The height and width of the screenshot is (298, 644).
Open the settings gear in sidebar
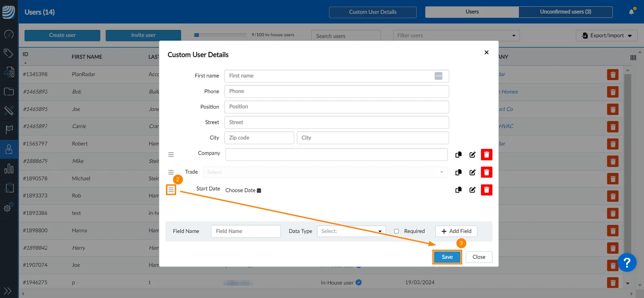[x=8, y=207]
